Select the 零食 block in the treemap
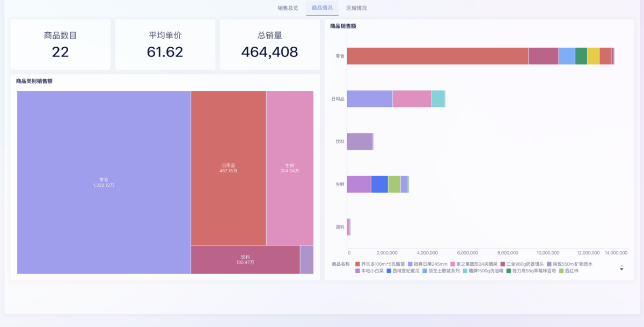 click(x=104, y=182)
